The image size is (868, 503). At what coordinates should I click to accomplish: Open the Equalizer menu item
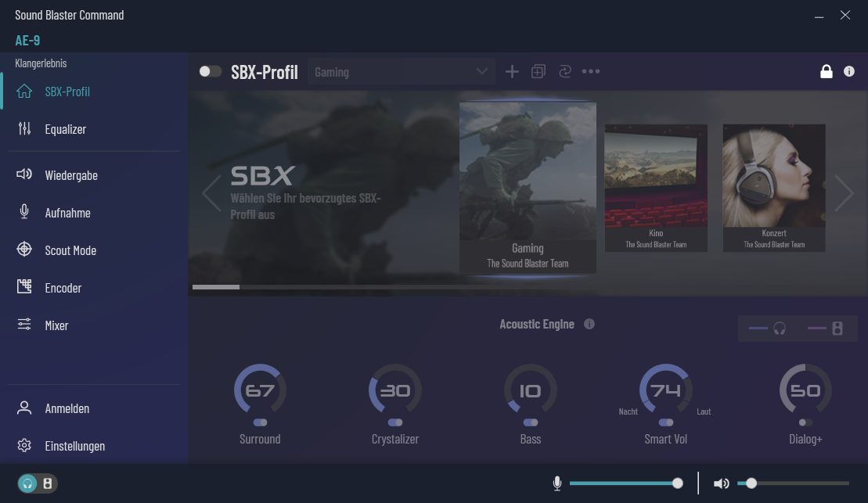(x=94, y=129)
